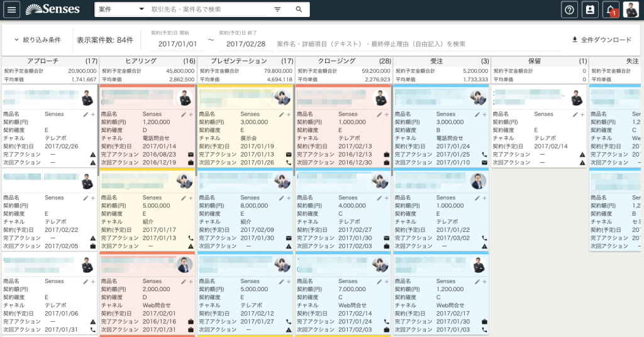
Task: Set start date field 2017/01/01
Action: pyautogui.click(x=177, y=44)
